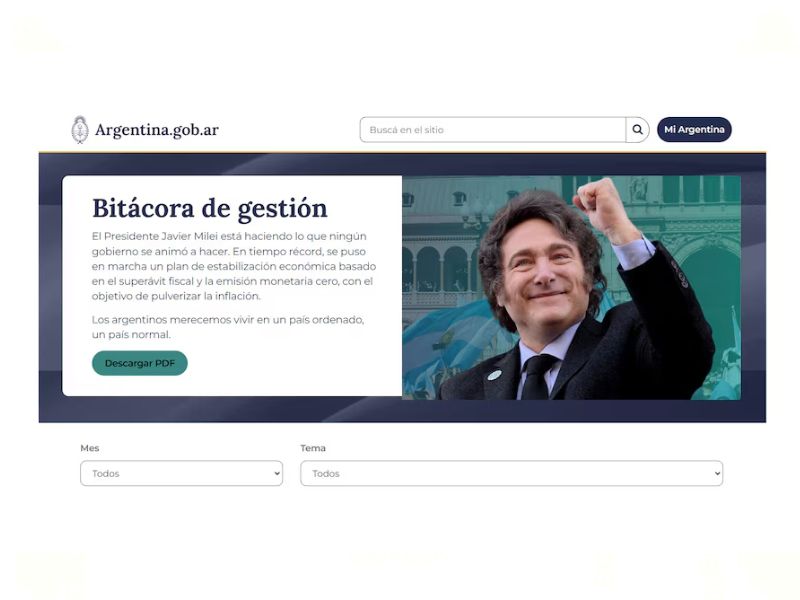
Task: Click the round lapel pin on jacket
Action: click(494, 376)
